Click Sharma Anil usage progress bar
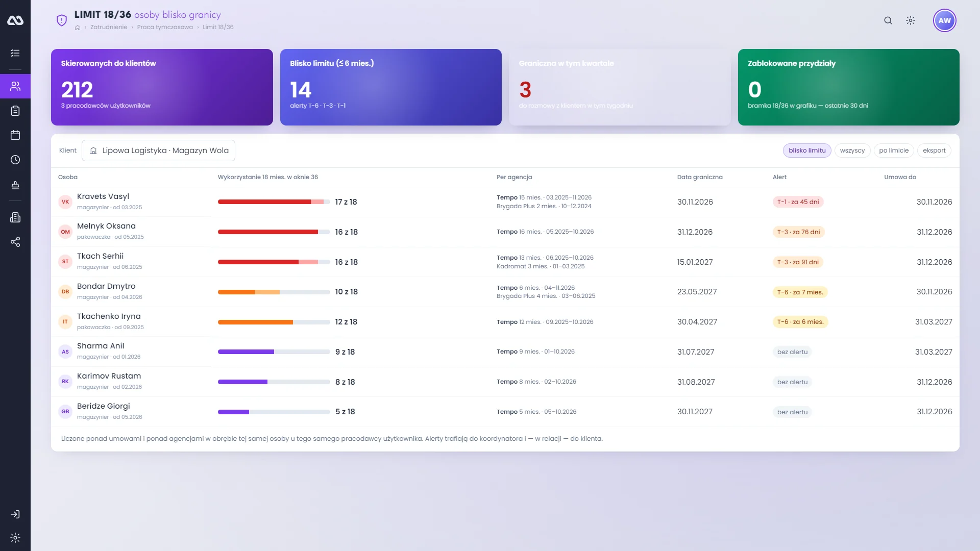The width and height of the screenshot is (980, 551). coord(274,352)
